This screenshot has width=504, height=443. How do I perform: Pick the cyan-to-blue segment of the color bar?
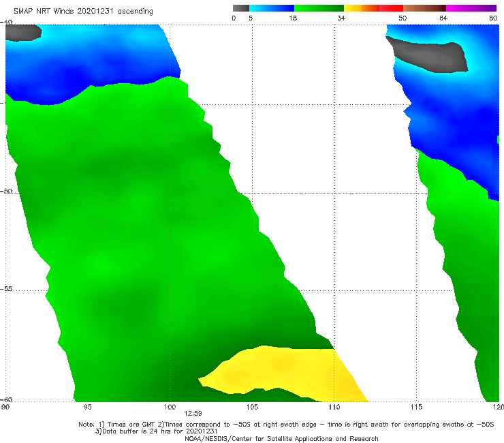click(272, 8)
